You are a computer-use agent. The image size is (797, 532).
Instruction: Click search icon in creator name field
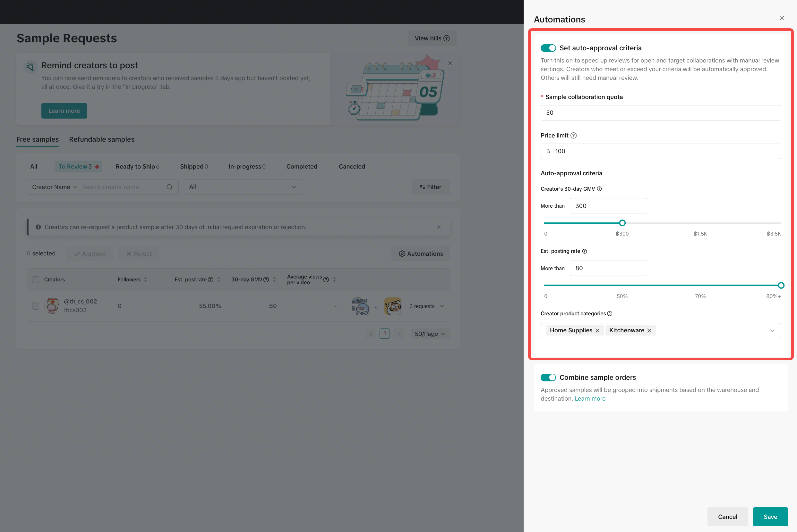click(169, 187)
